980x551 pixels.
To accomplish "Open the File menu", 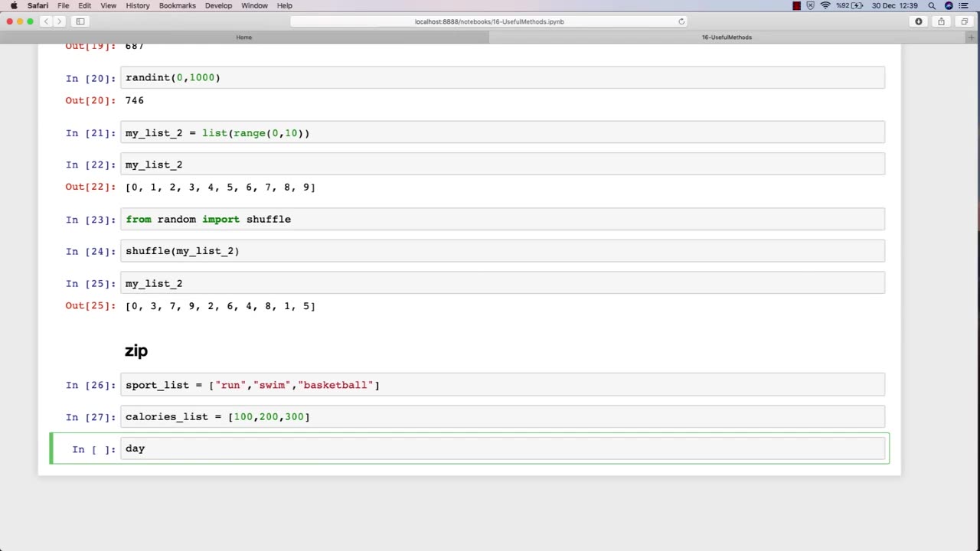I will coord(64,5).
